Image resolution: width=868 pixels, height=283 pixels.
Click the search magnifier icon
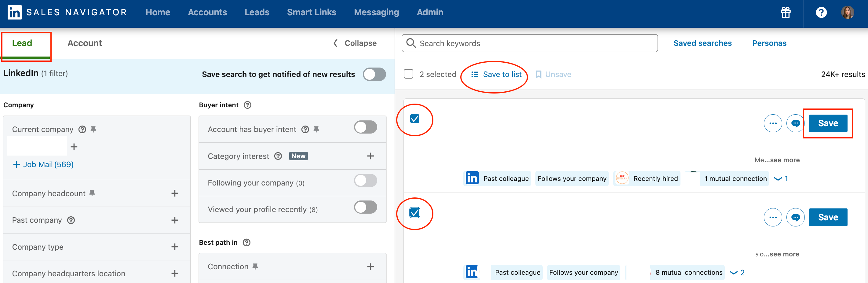point(411,43)
